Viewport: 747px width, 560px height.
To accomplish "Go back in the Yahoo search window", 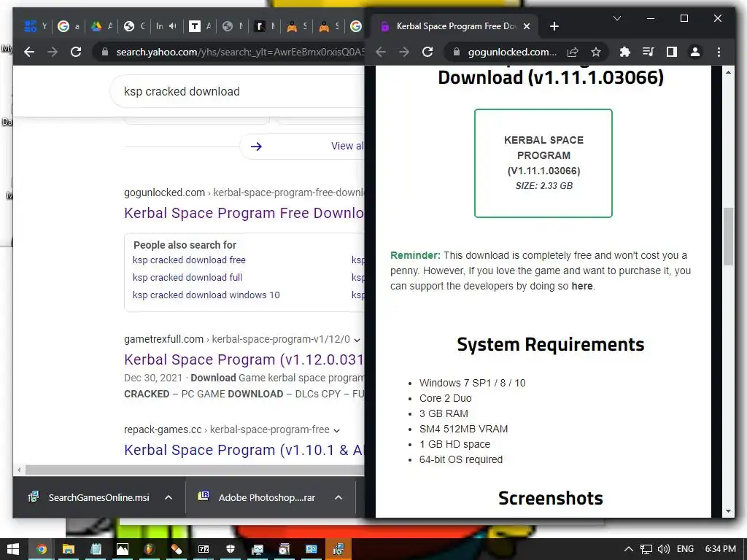I will (x=29, y=52).
